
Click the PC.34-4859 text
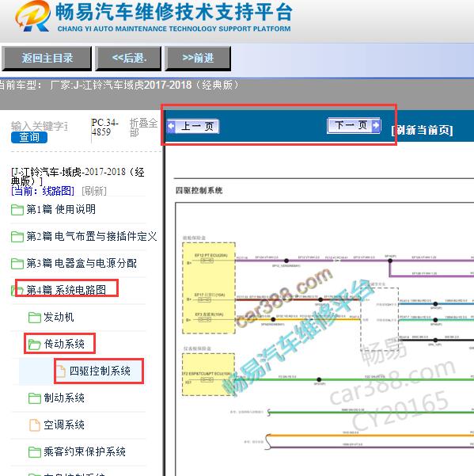point(105,128)
